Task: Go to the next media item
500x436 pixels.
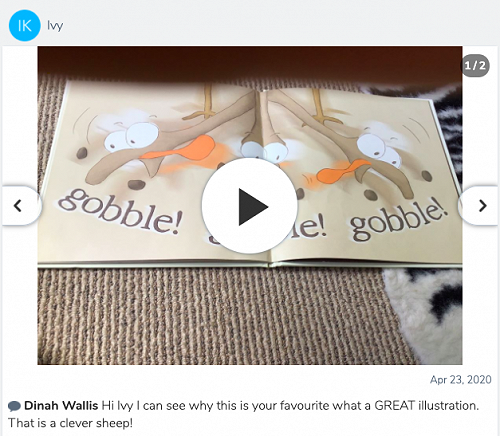Action: (x=481, y=206)
